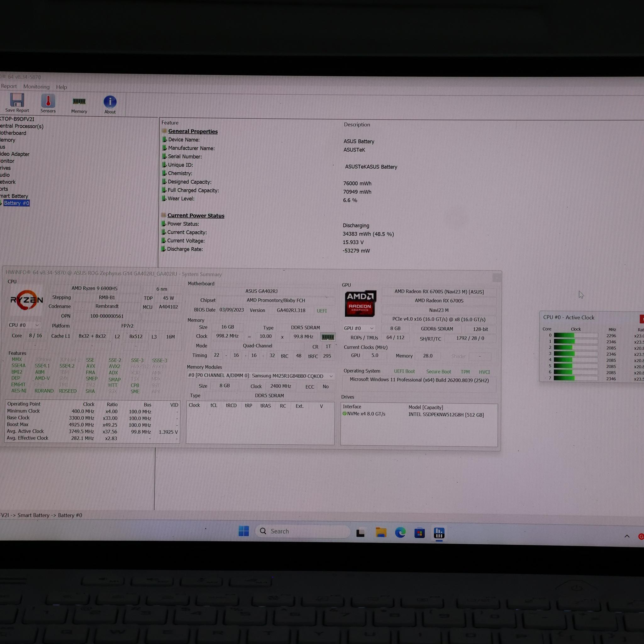Show hidden system tray icons chevron
Screen dimensions: 644x644
pyautogui.click(x=627, y=536)
